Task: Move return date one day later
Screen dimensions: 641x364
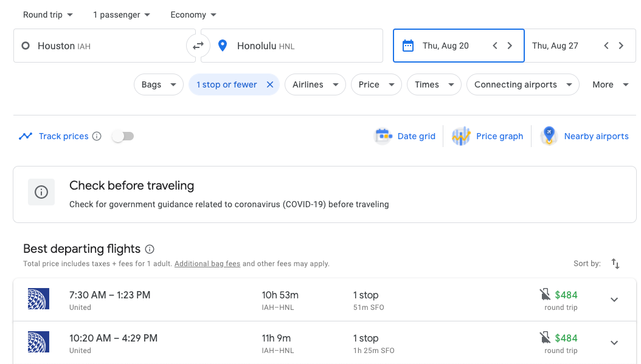Action: [621, 46]
